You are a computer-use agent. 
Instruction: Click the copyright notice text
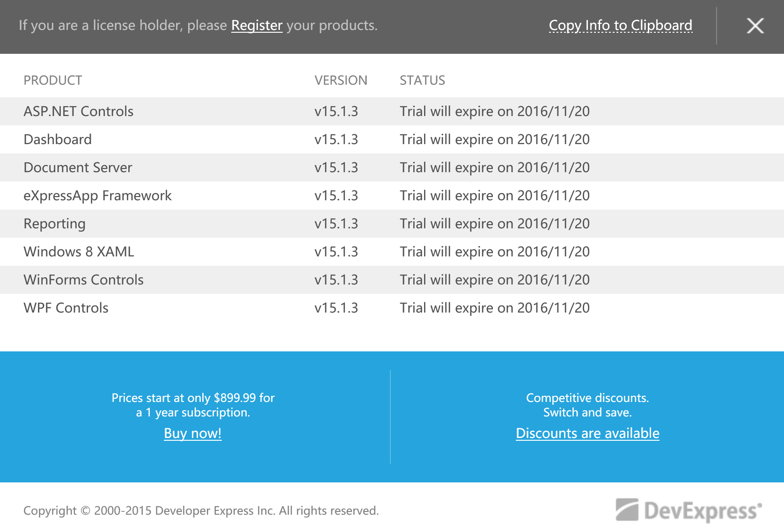(x=201, y=510)
